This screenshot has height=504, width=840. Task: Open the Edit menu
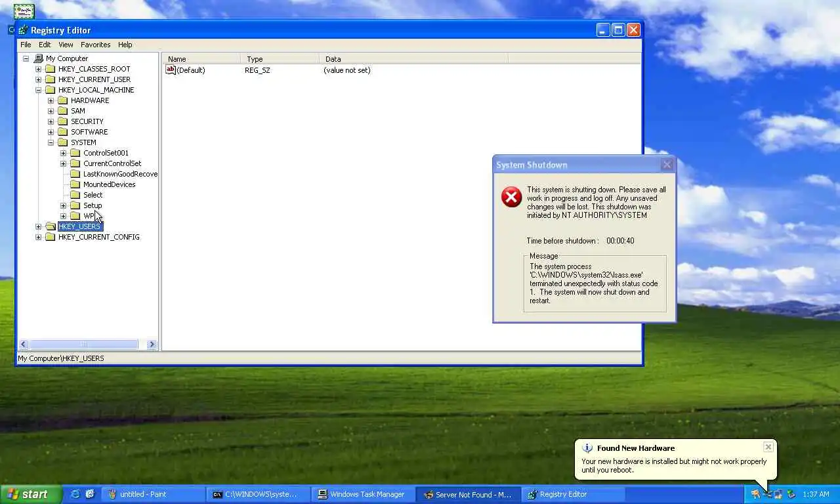45,45
